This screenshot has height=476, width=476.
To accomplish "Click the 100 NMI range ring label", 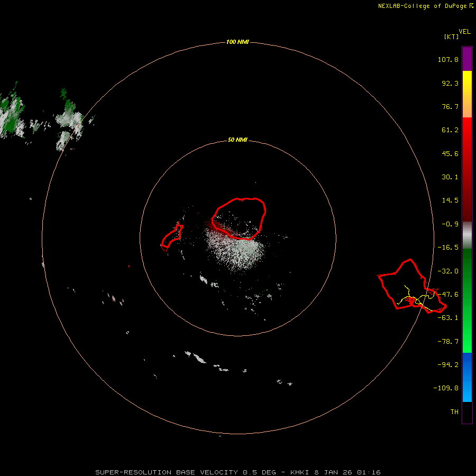I will click(x=237, y=42).
